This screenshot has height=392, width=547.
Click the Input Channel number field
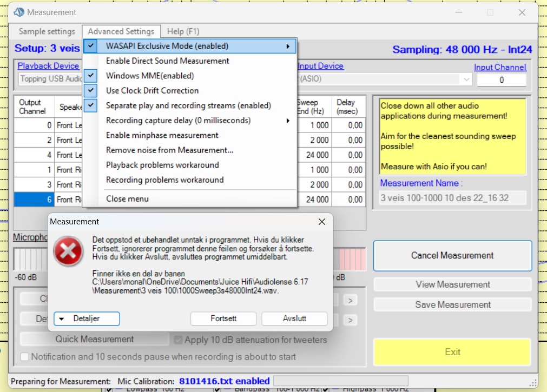501,80
